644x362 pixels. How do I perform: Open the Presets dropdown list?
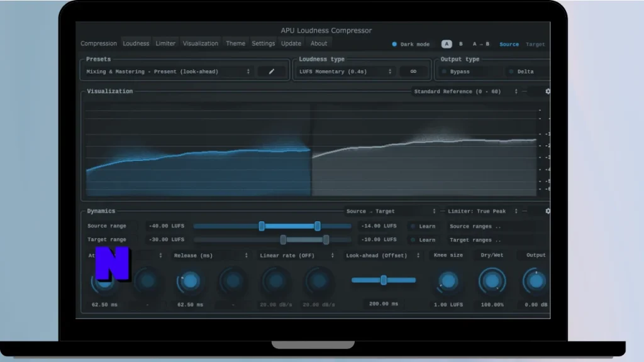[x=168, y=72]
